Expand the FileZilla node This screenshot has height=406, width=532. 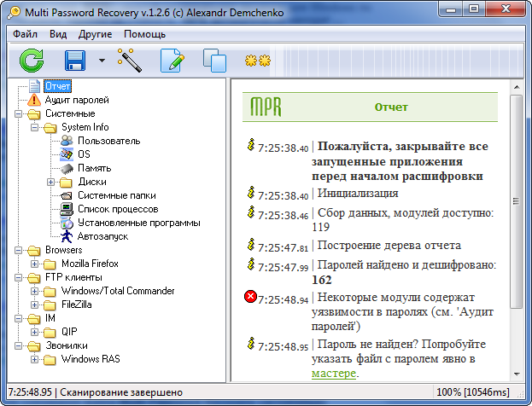[x=35, y=304]
